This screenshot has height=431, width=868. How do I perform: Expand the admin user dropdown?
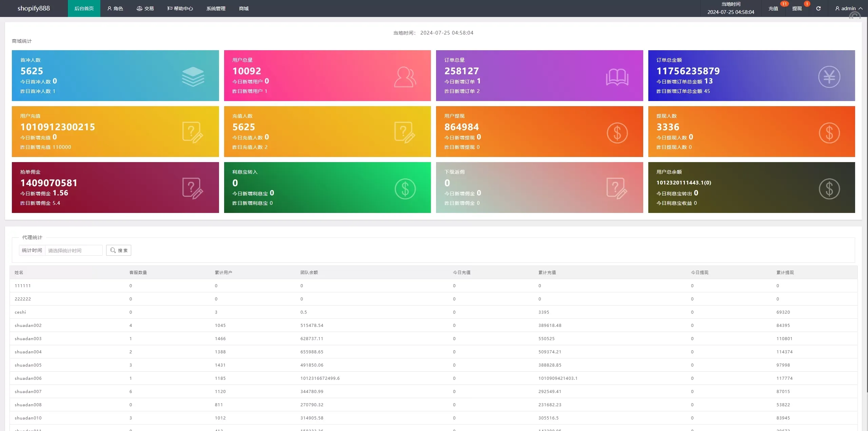pyautogui.click(x=848, y=8)
